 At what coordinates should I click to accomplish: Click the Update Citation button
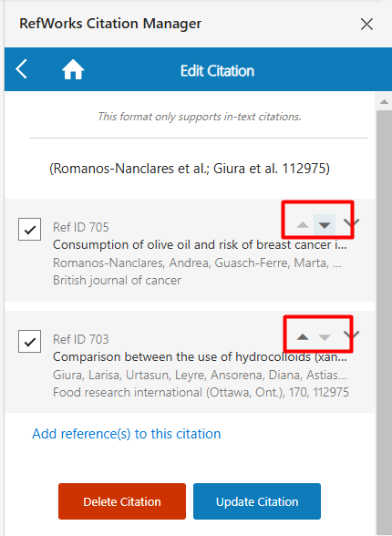(257, 501)
